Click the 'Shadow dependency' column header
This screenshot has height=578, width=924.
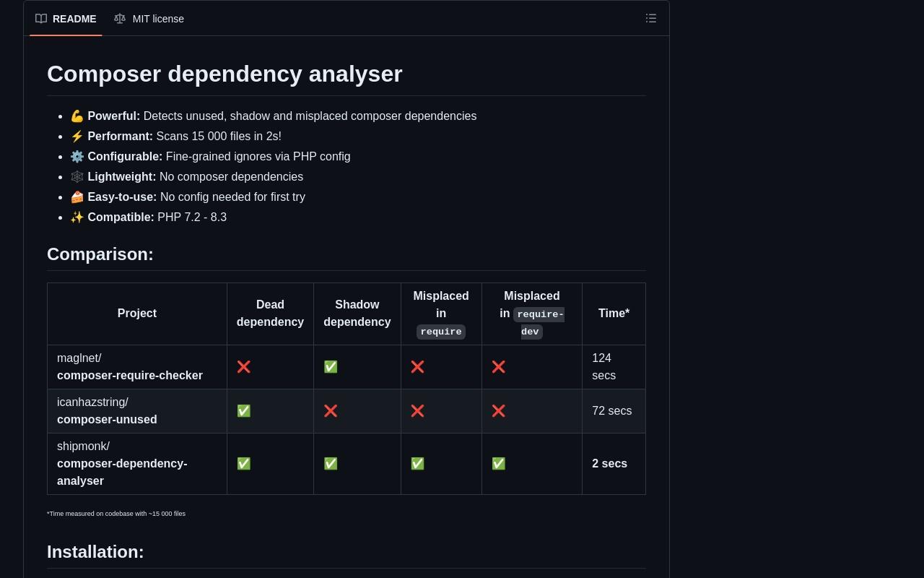pos(357,314)
